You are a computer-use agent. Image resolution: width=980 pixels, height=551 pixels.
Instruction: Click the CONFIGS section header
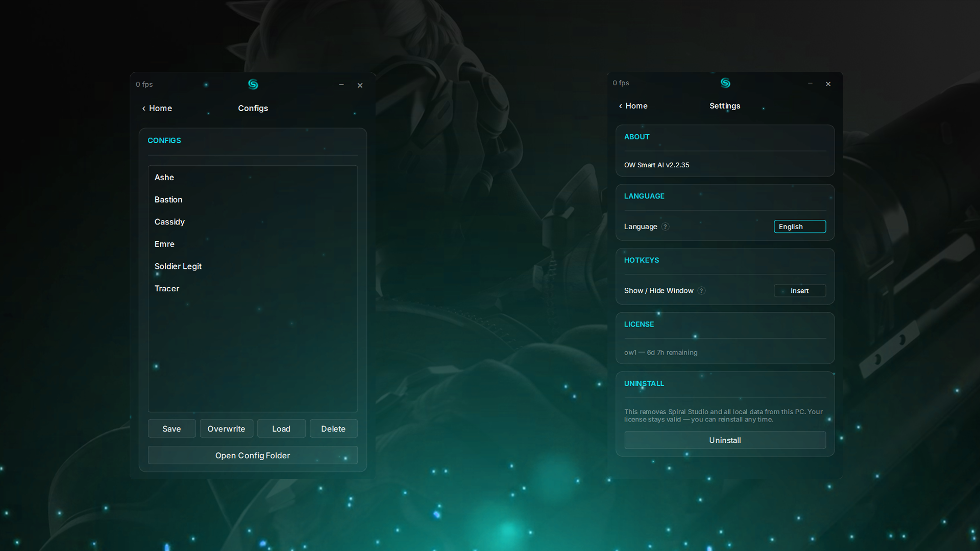pos(164,140)
